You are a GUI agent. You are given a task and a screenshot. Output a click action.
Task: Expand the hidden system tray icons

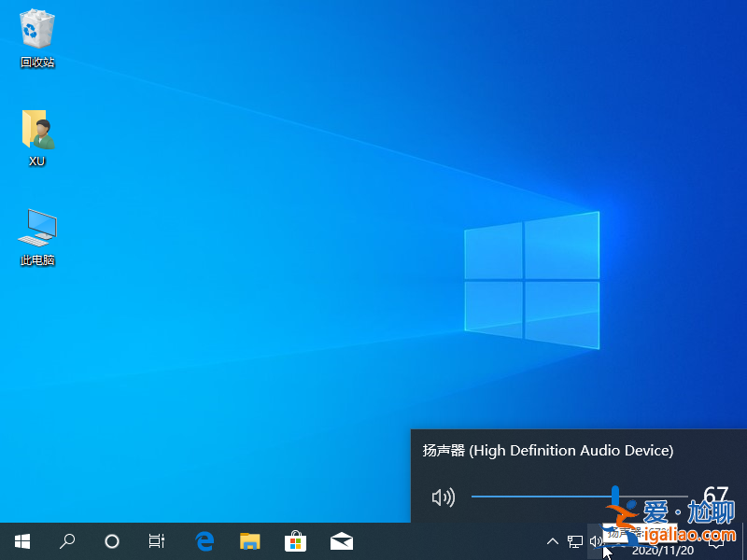pyautogui.click(x=552, y=540)
